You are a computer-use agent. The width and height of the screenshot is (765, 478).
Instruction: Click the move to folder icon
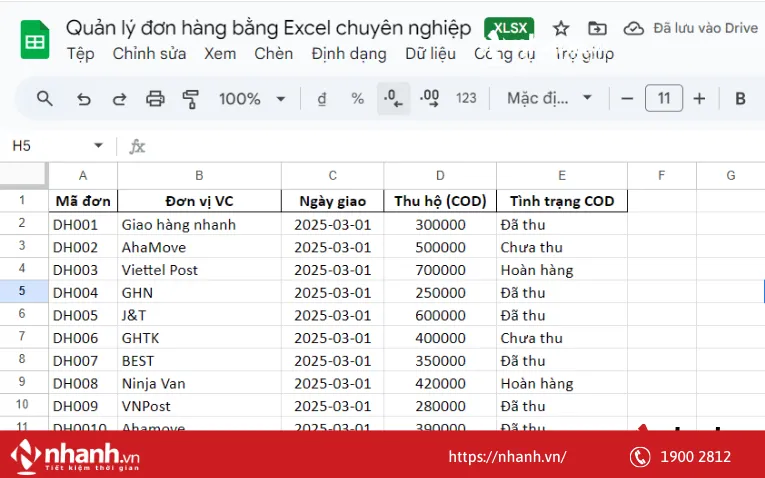point(597,28)
